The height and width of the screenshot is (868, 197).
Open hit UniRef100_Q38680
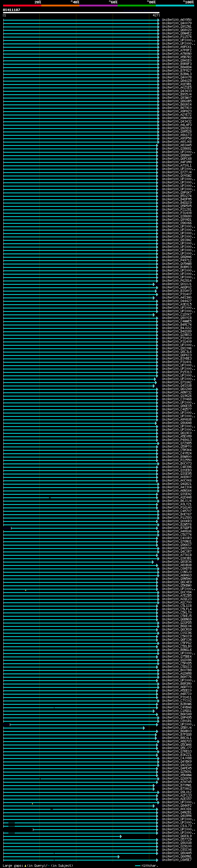[176, 216]
